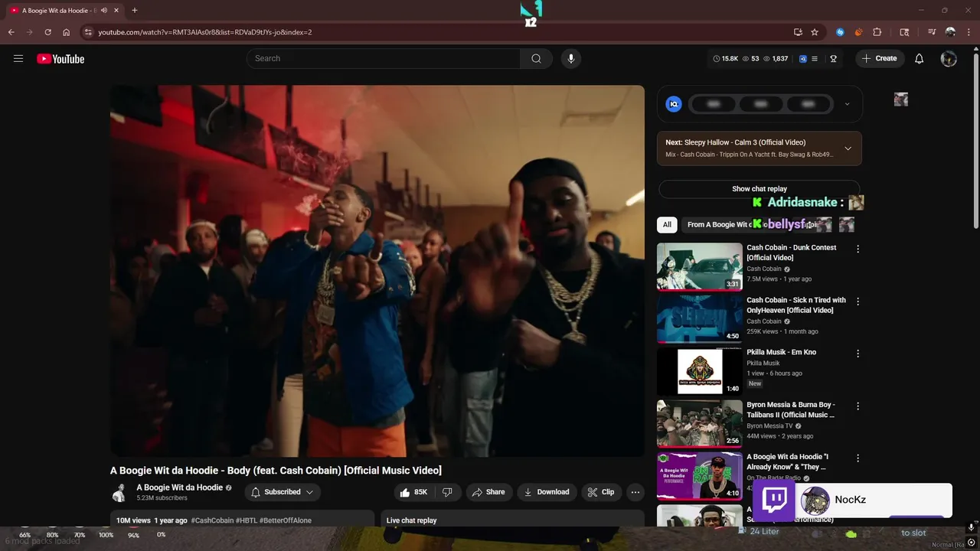The image size is (980, 551).
Task: Bookmark this page with the star icon
Action: (x=815, y=32)
